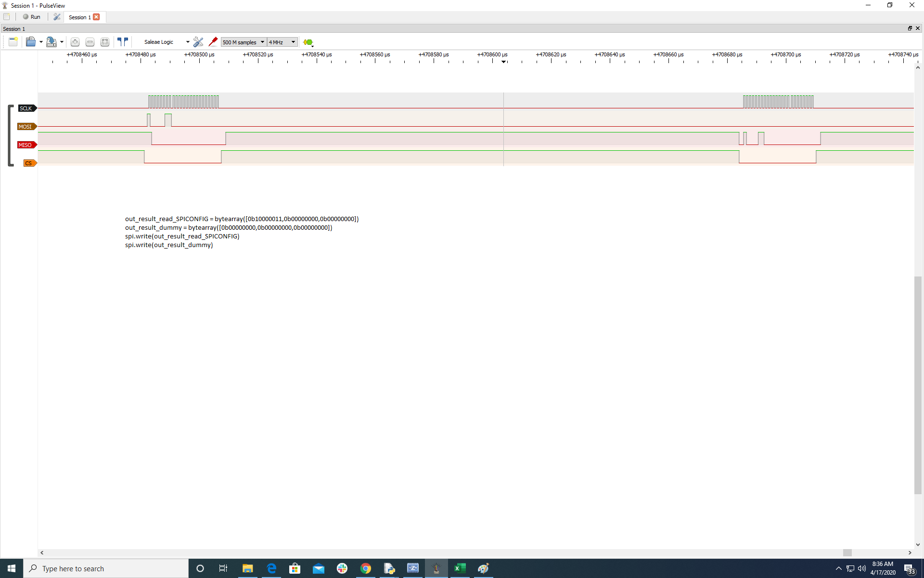Switch to the Session 1 tab

[79, 17]
